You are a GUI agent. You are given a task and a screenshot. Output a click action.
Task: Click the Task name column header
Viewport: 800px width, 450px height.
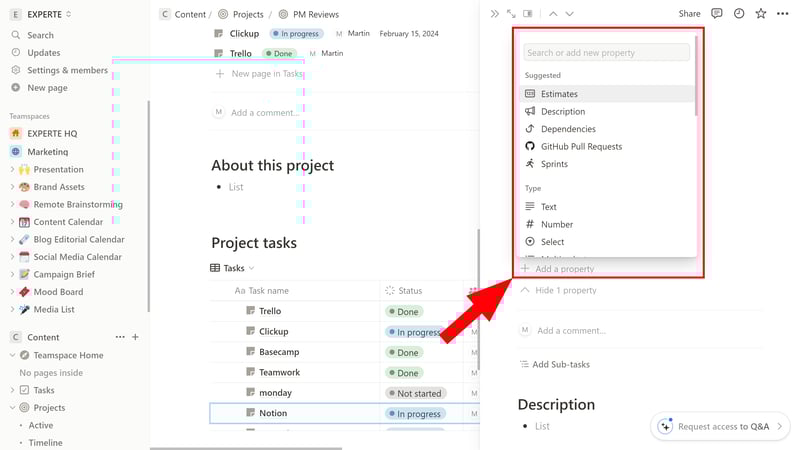(x=261, y=290)
